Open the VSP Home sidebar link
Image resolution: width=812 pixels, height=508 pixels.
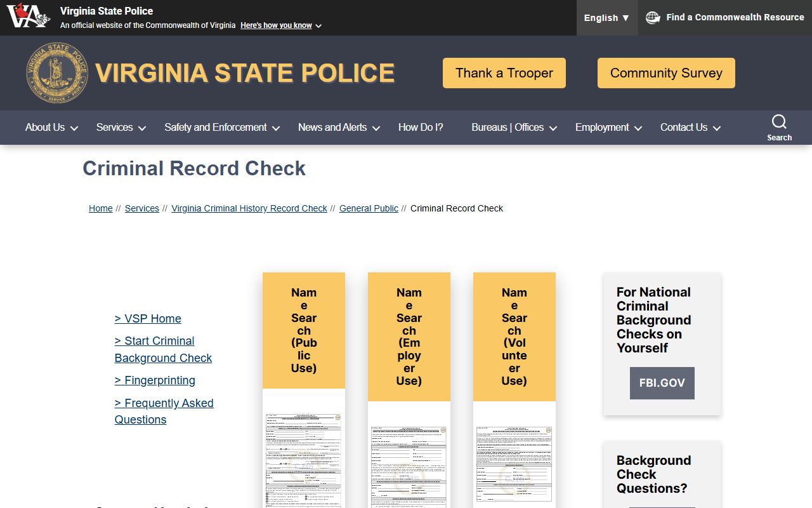pos(148,319)
